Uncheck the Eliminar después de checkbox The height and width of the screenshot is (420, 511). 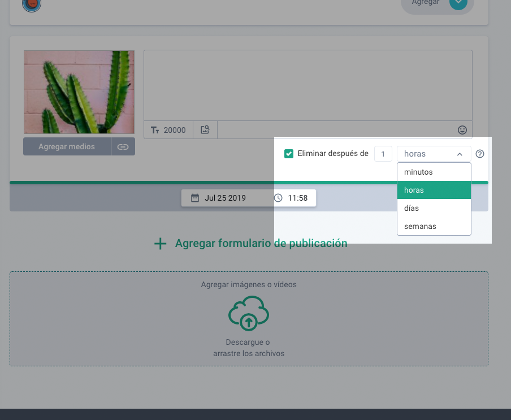click(289, 154)
